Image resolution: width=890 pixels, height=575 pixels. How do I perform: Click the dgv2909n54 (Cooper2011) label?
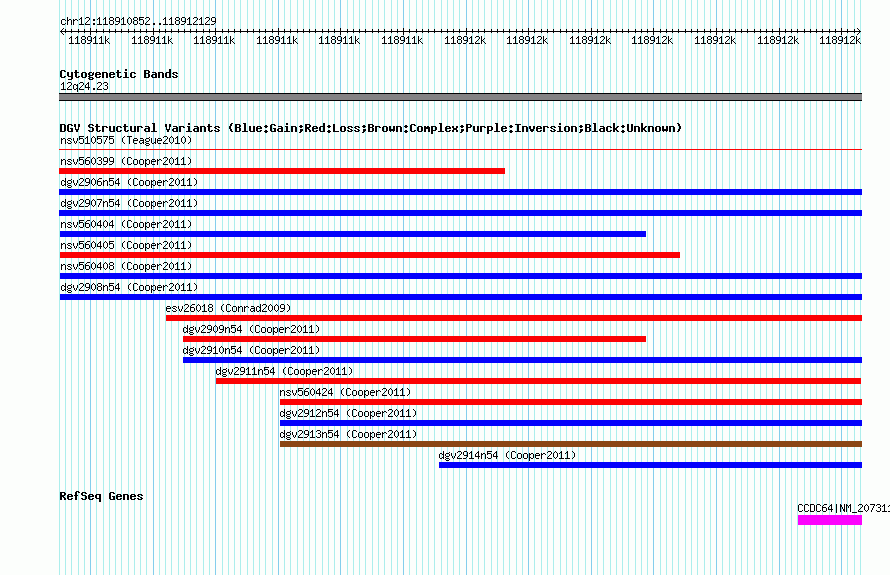pyautogui.click(x=251, y=329)
